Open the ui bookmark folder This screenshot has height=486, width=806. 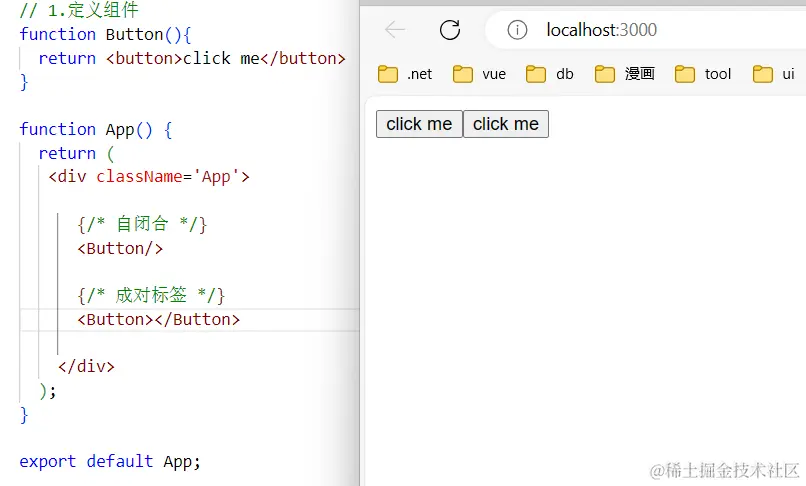point(774,74)
